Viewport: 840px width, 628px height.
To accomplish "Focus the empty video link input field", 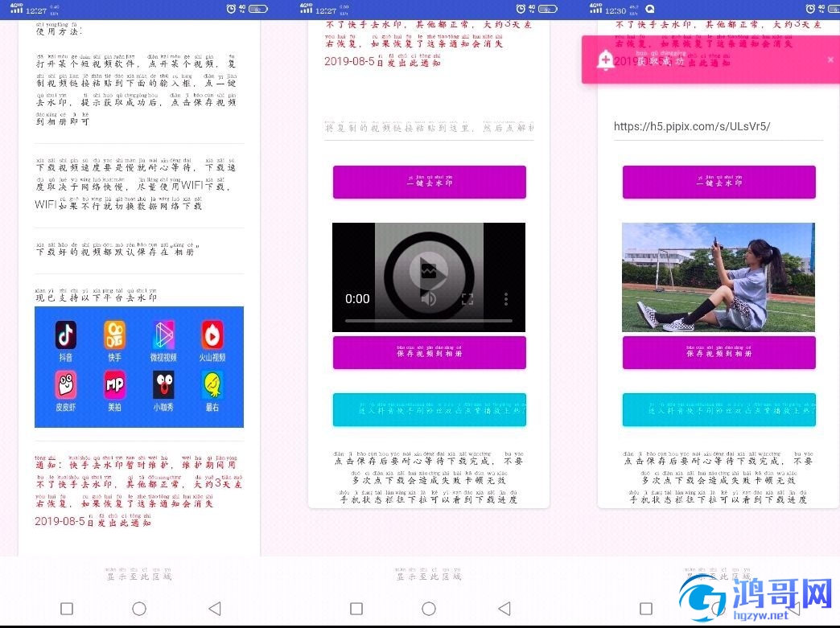I will pyautogui.click(x=429, y=127).
